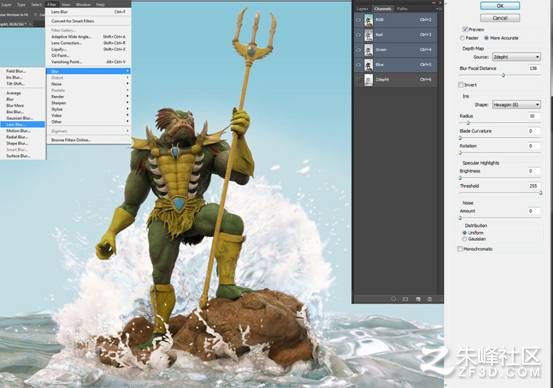Image resolution: width=553 pixels, height=388 pixels.
Task: Delete current channel trash icon
Action: click(x=430, y=299)
